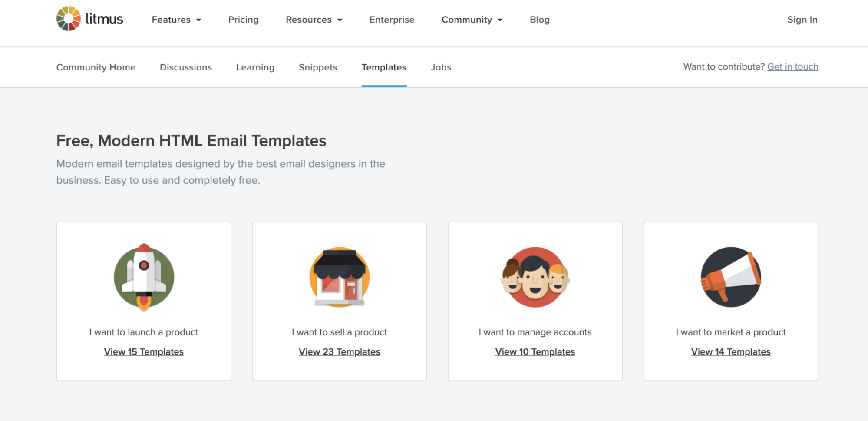Switch to the Community Home tab
Image resolution: width=868 pixels, height=421 pixels.
click(x=96, y=67)
